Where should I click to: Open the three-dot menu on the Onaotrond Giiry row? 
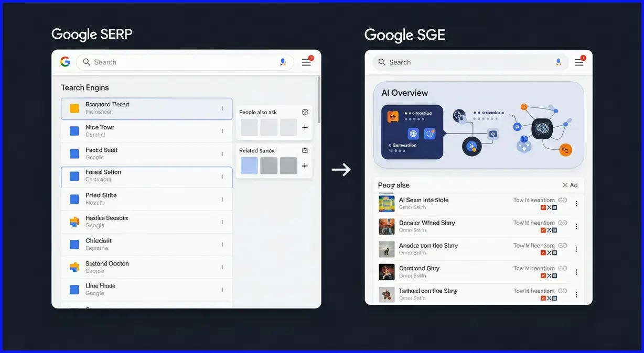click(576, 272)
